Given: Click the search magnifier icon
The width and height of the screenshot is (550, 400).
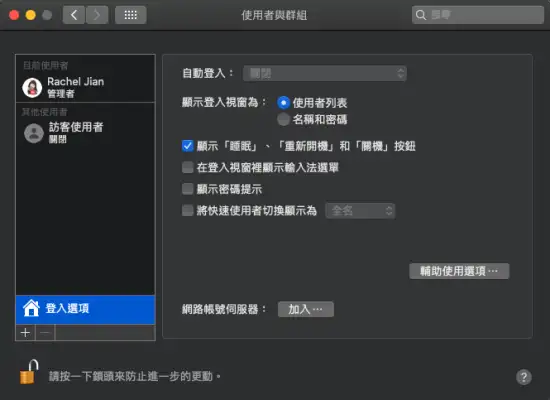Looking at the screenshot, I should (421, 15).
